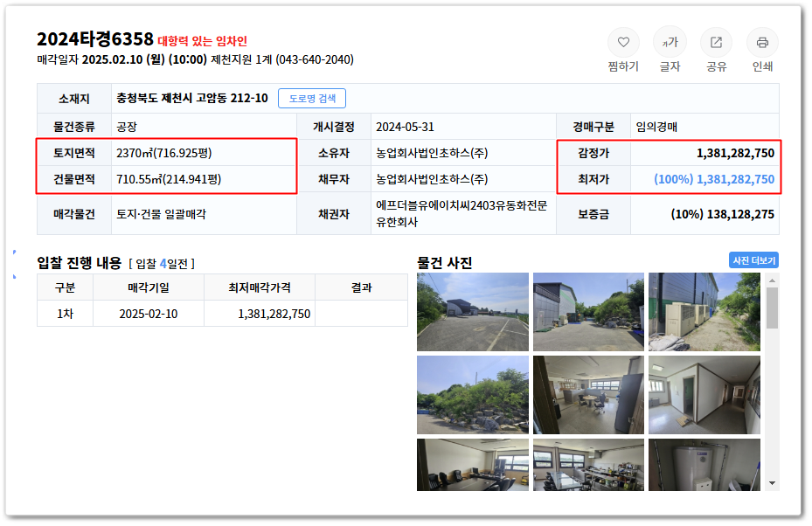Click the 구분 column header
The image size is (812, 526).
point(65,287)
